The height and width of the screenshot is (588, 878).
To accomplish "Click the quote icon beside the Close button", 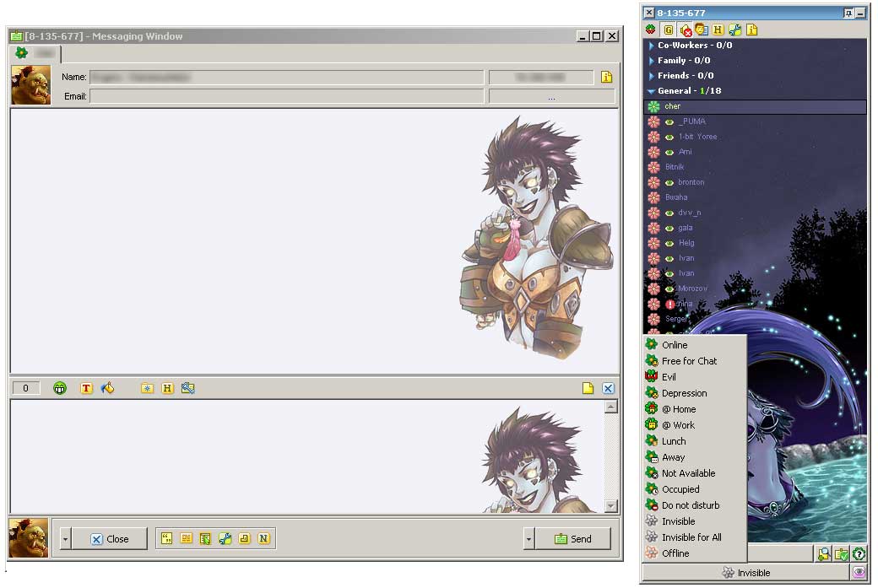I will (x=166, y=539).
